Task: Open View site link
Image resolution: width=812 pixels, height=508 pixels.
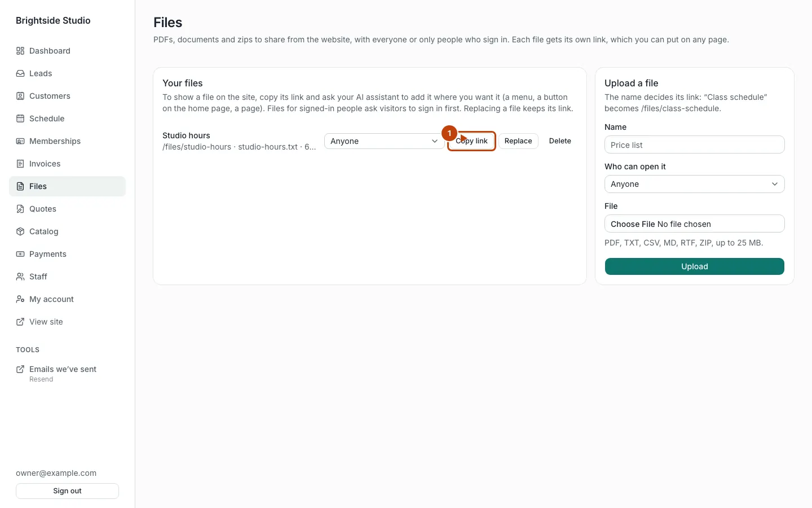Action: 67,322
